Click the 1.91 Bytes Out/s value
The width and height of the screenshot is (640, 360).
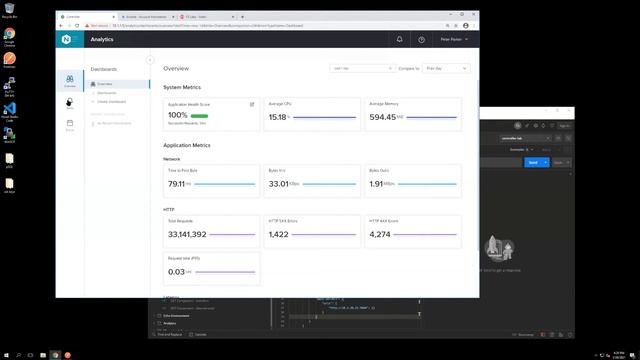tap(376, 184)
